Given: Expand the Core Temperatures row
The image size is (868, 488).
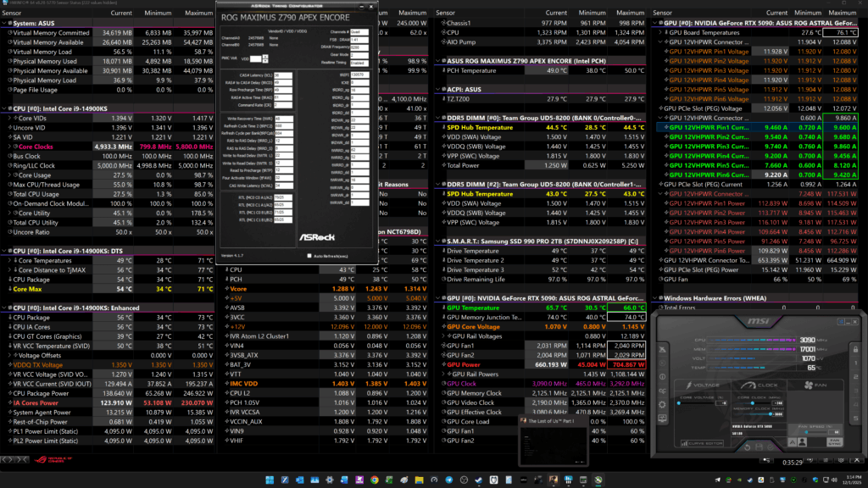Looking at the screenshot, I should (x=9, y=261).
